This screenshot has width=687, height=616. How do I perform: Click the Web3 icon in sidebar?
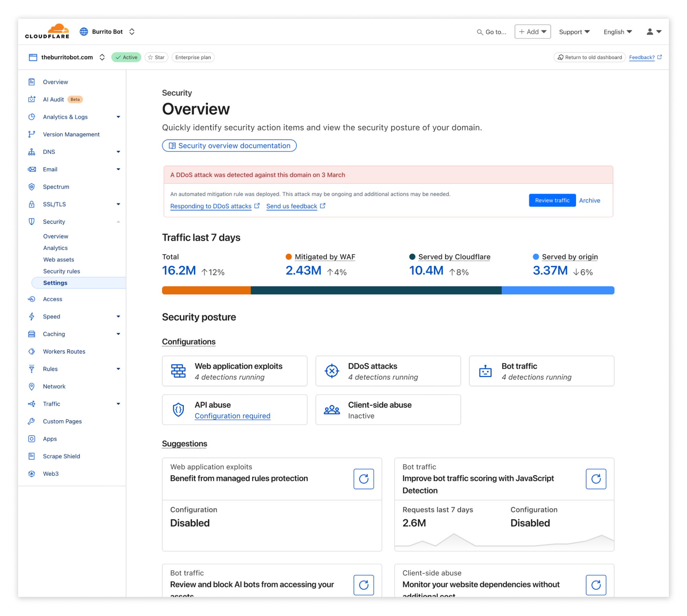(x=32, y=474)
